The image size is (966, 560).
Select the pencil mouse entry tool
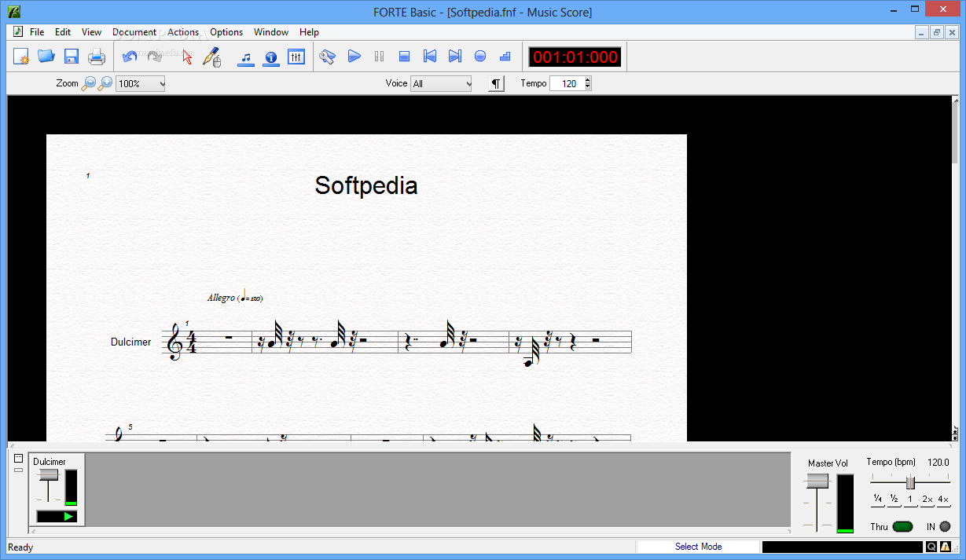pyautogui.click(x=211, y=57)
